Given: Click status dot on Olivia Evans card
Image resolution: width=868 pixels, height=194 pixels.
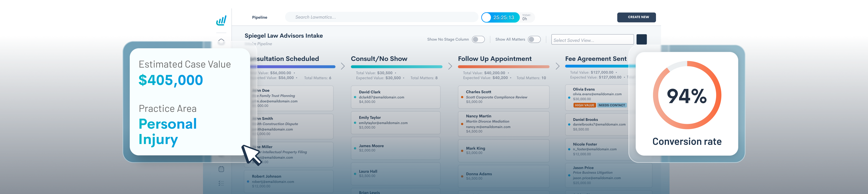Looking at the screenshot, I should pos(569,97).
